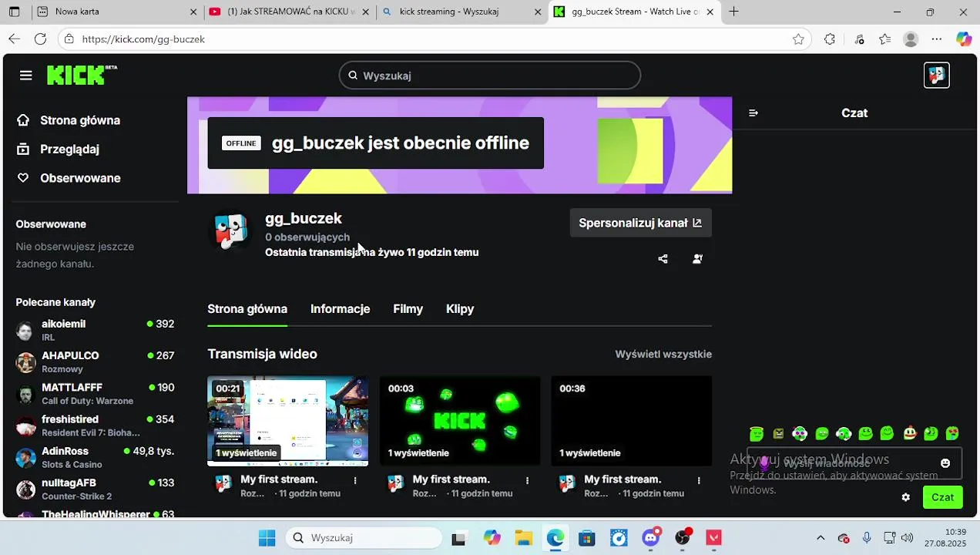Switch to the Jak STREAMOWAĆ na KICKU tab
Screen dimensions: 980x555
(290, 12)
